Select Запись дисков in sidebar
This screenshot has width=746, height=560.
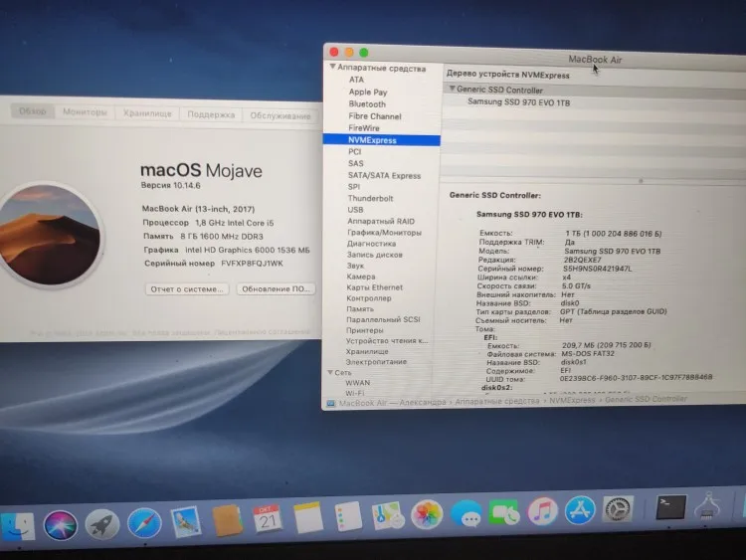(374, 255)
